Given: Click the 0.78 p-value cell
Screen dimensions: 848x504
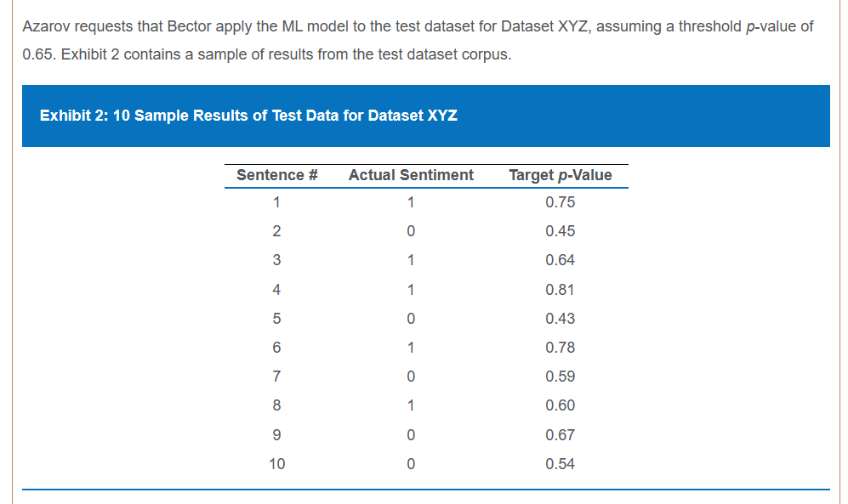Looking at the screenshot, I should [x=560, y=348].
